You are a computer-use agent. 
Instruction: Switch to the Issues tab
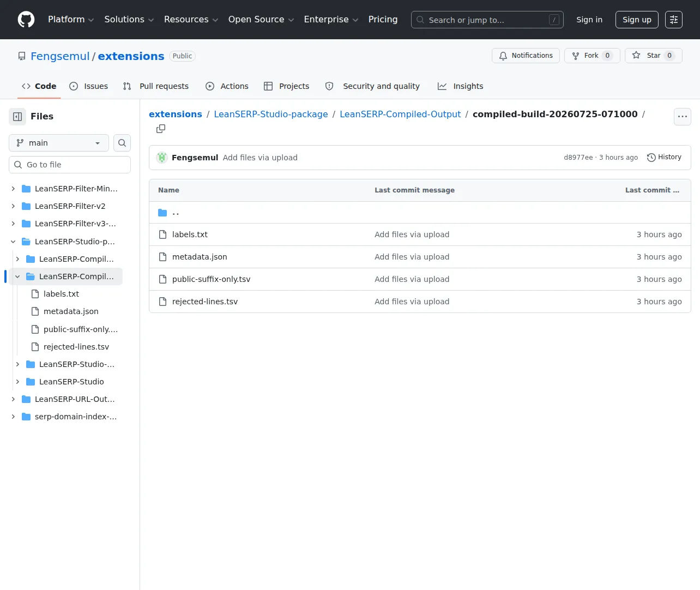tap(89, 86)
